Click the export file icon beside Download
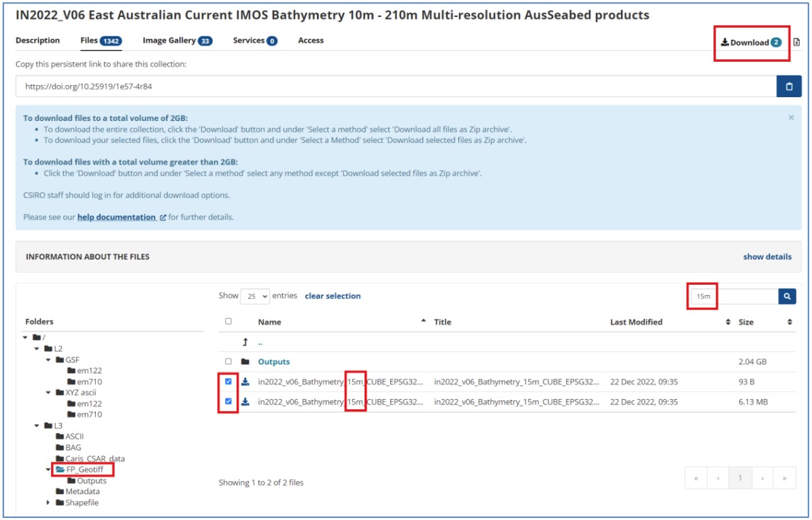 tap(796, 42)
